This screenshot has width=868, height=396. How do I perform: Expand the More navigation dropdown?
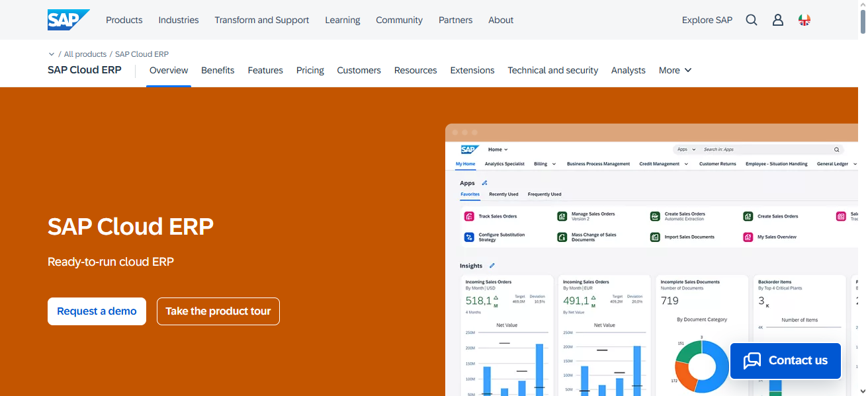click(675, 70)
